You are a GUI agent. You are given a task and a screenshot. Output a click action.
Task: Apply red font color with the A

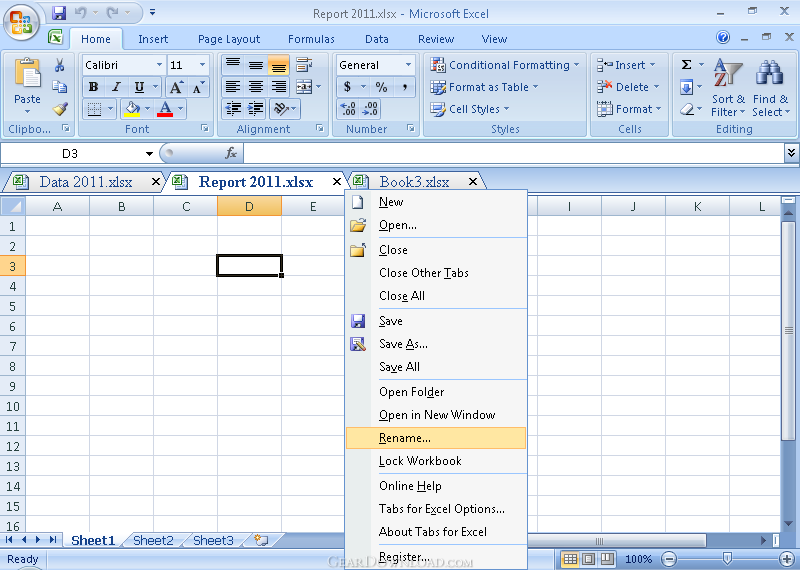click(x=165, y=109)
